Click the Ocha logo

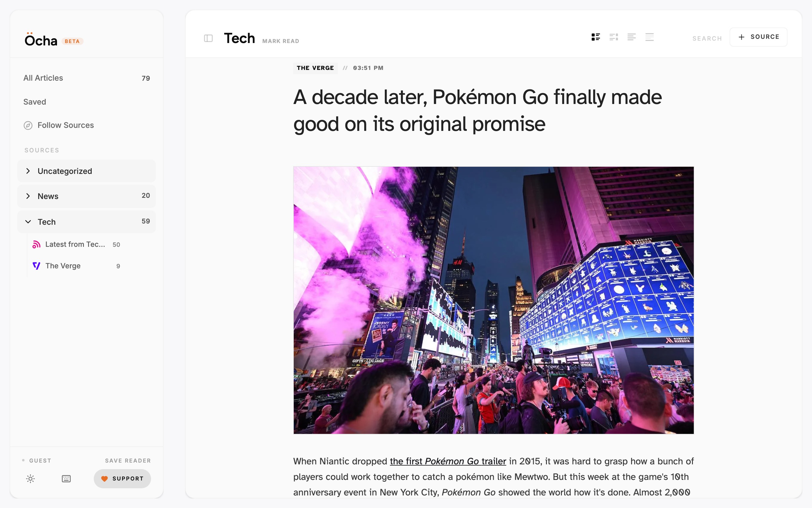coord(41,40)
